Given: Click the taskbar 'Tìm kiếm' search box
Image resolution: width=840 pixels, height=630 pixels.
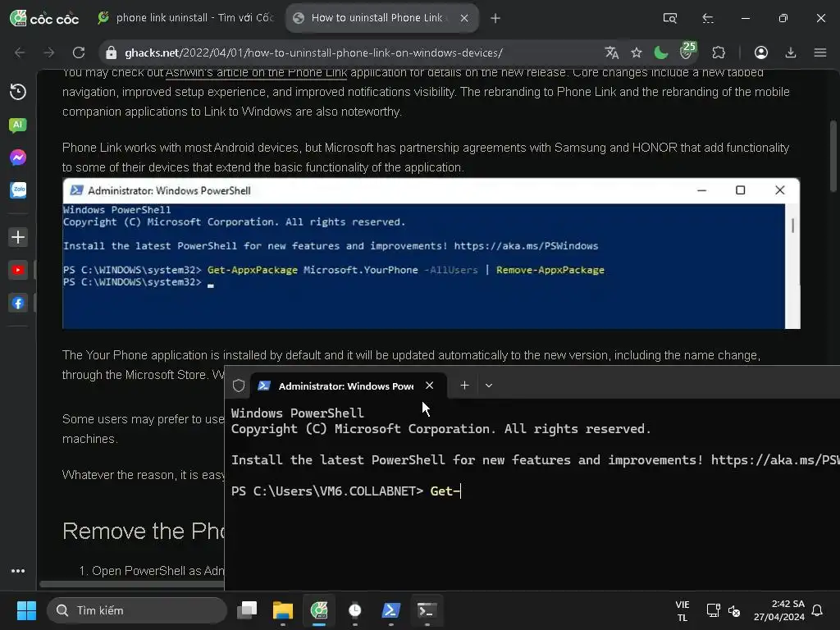Looking at the screenshot, I should pyautogui.click(x=137, y=610).
